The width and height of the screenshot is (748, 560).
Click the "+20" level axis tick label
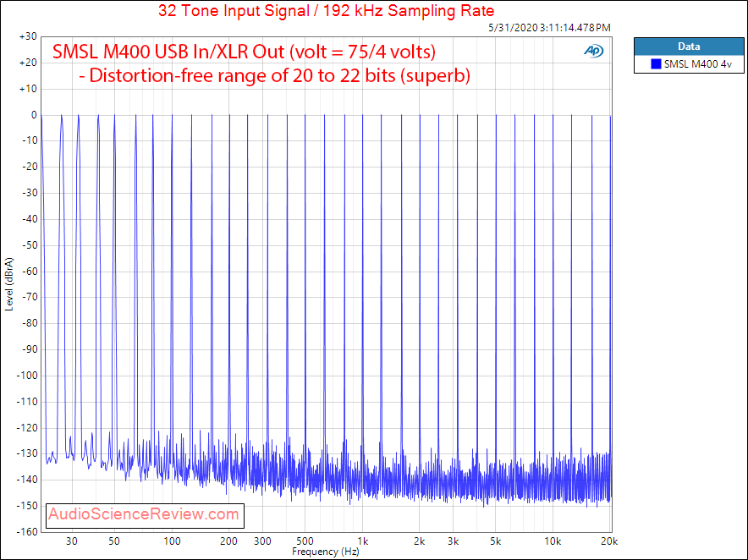[28, 63]
